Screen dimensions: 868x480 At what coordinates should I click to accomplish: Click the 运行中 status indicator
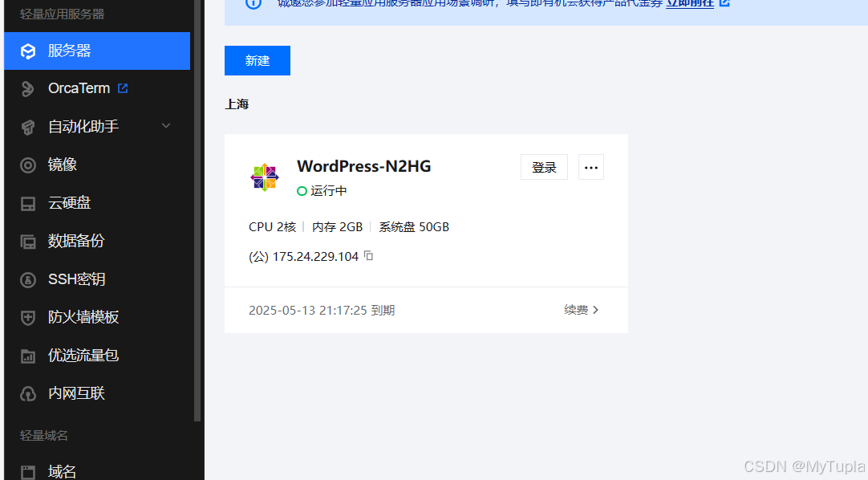click(x=322, y=191)
